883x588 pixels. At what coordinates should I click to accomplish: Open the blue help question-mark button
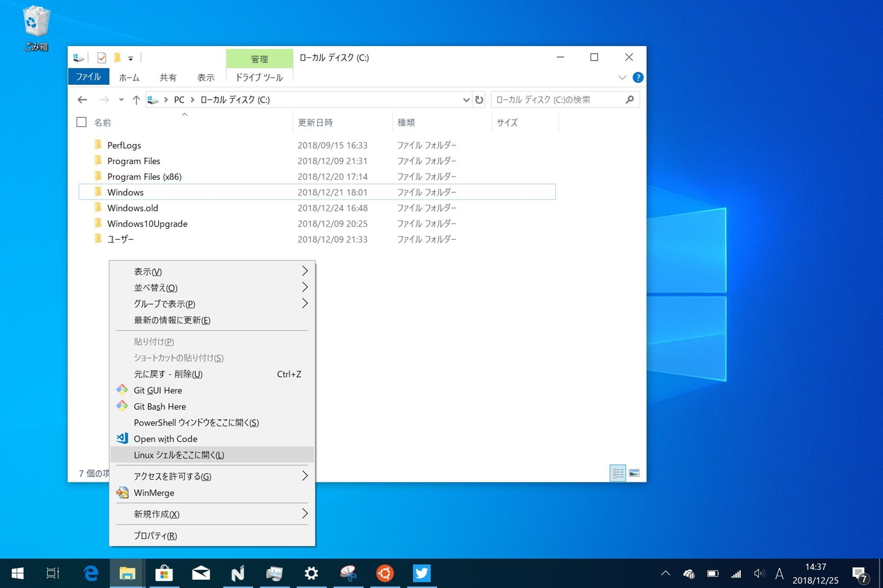pyautogui.click(x=637, y=77)
